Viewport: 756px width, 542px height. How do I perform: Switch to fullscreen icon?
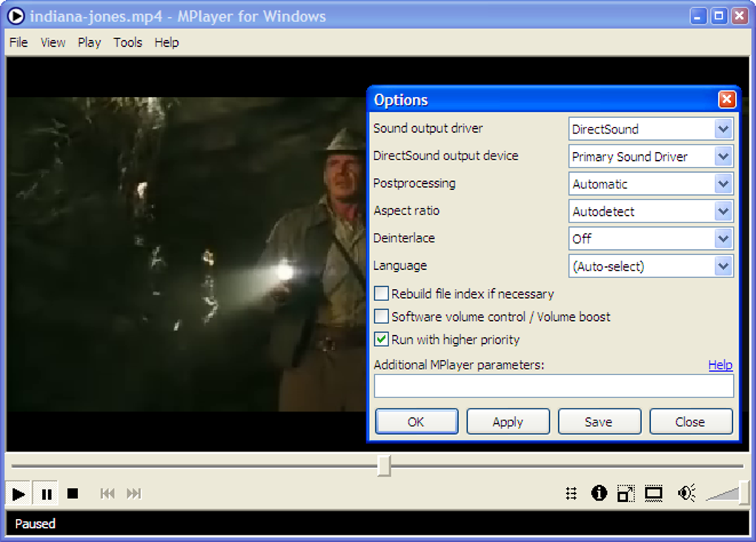click(x=654, y=494)
